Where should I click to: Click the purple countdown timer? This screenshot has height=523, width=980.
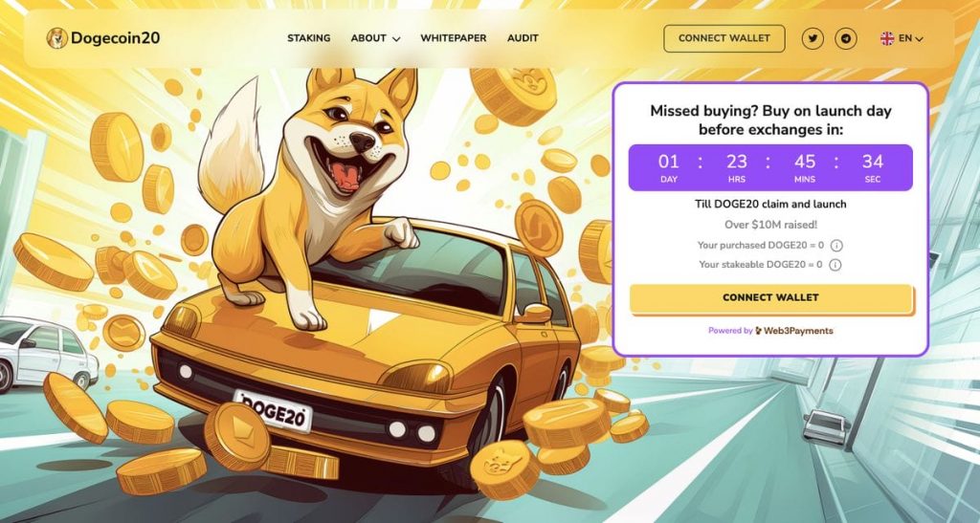click(x=770, y=167)
